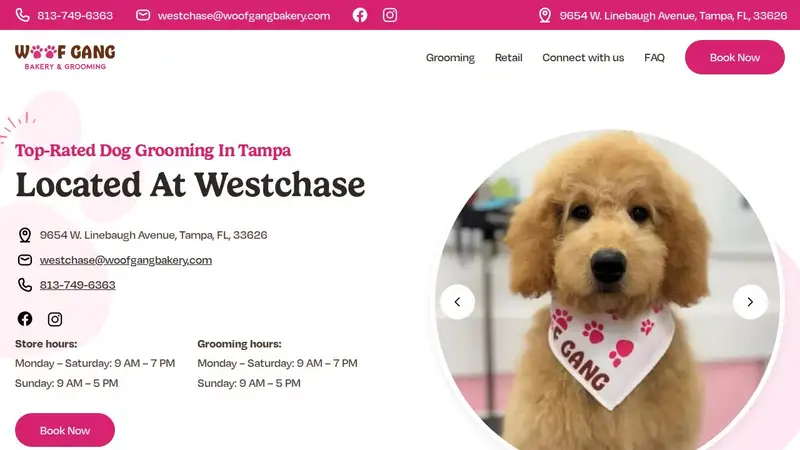Open the Grooming menu item
This screenshot has width=800, height=450.
[450, 58]
